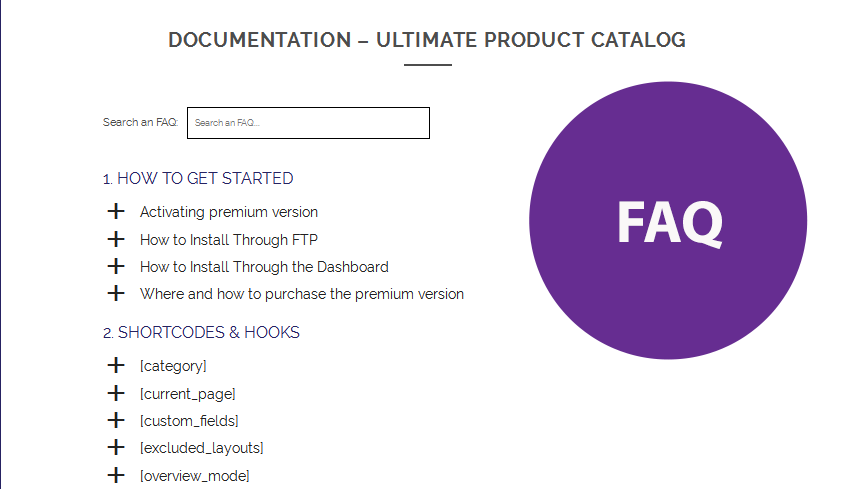Open the [custom_fields] shortcode text
Viewport: 854px width, 489px height.
tap(189, 421)
